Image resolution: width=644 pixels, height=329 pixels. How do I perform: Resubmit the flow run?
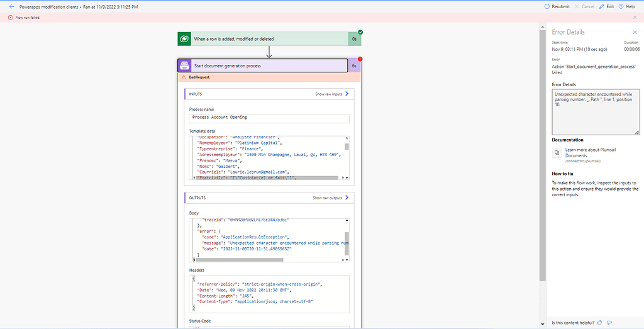click(557, 6)
